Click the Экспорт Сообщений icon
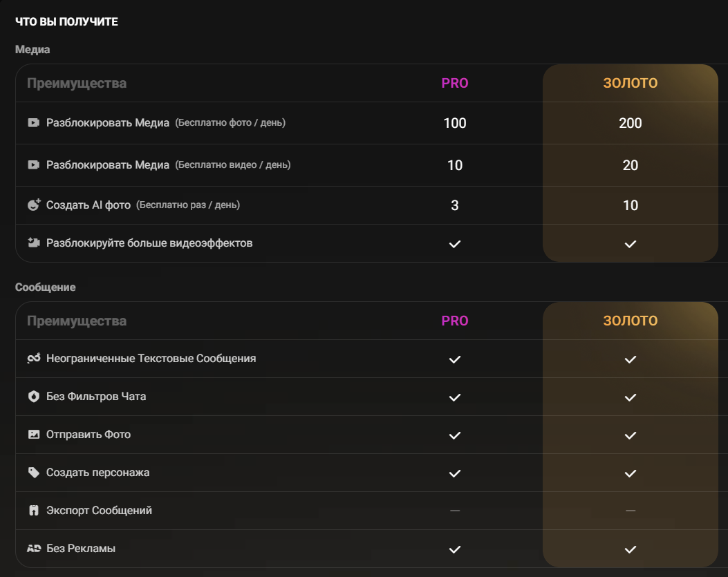 coord(33,511)
